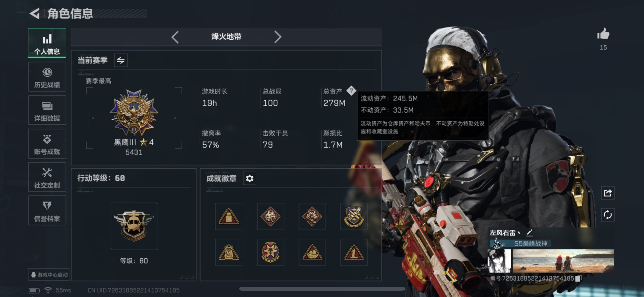Image resolution: width=644 pixels, height=297 pixels.
Task: Click the 游戏中心启动 button
Action: tap(49, 275)
